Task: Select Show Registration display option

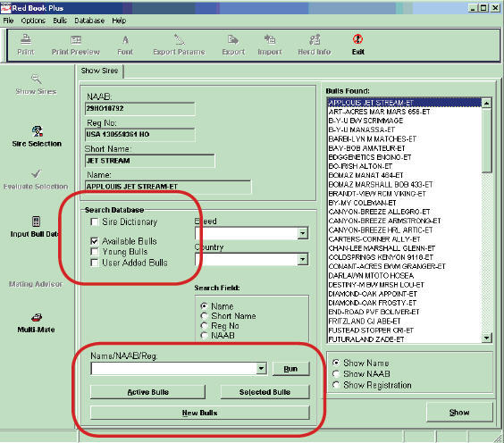Action: point(336,385)
